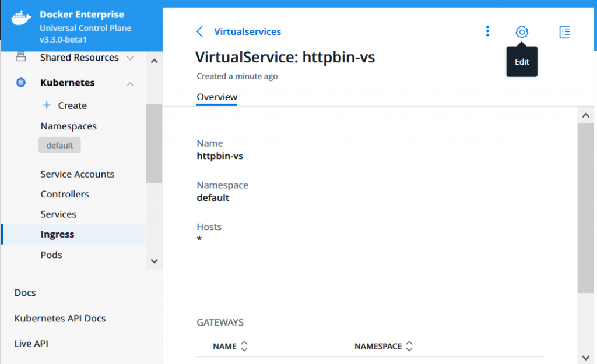
Task: Click the Created a minute ago text
Action: (x=237, y=76)
